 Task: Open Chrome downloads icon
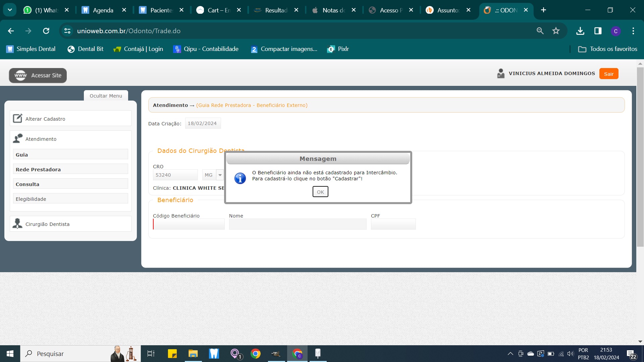pos(580,31)
